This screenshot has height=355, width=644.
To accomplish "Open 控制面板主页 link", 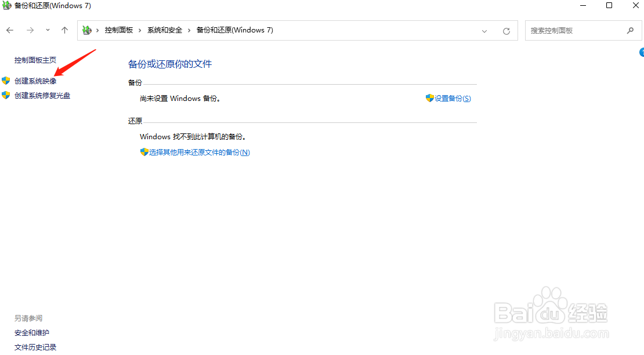I will pos(35,60).
